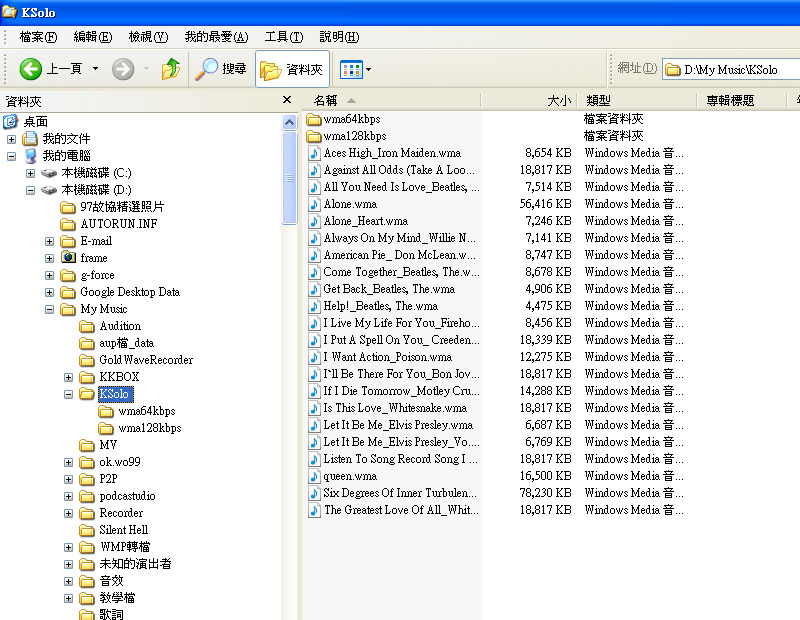Toggle the Folders (資料夾) pane button
Viewport: 800px width, 620px height.
pos(292,69)
